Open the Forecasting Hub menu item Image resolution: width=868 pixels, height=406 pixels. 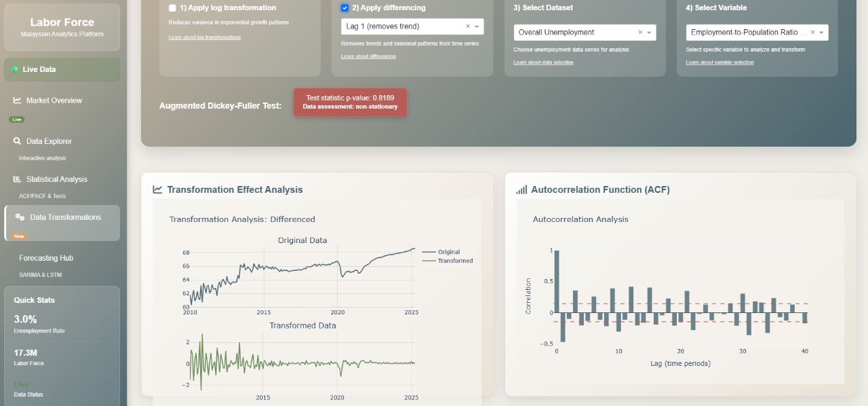(x=46, y=258)
